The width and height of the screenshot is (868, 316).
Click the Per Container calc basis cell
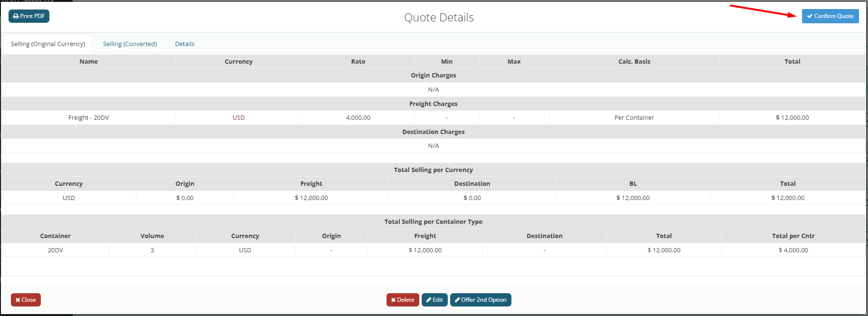[x=634, y=118]
